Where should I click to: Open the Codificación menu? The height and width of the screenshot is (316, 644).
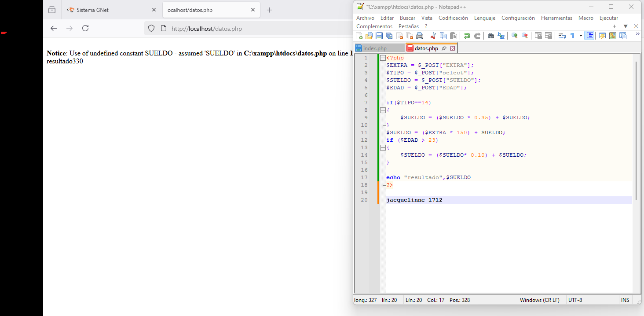454,18
